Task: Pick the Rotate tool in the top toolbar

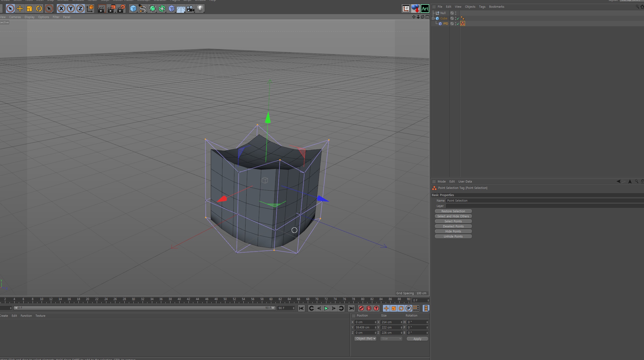Action: [39, 9]
